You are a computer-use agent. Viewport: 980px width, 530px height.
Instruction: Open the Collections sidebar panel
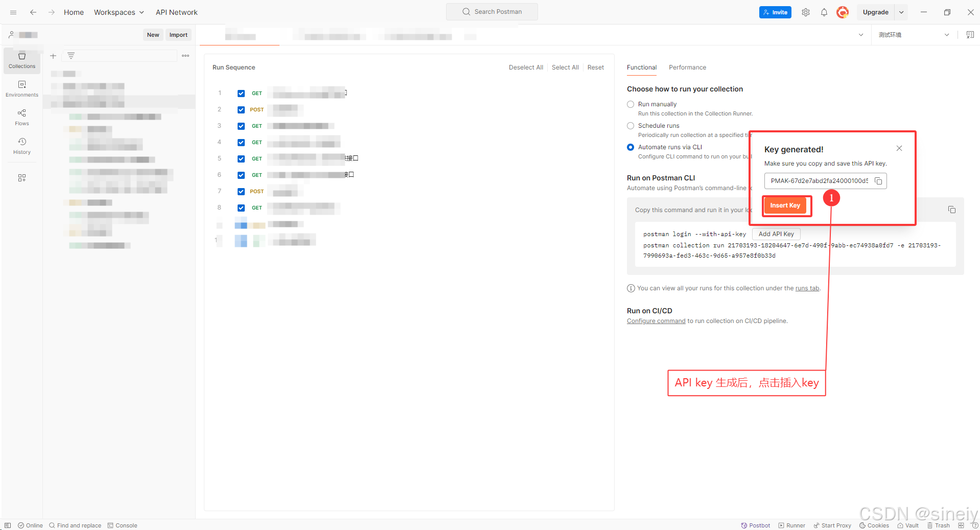[22, 60]
